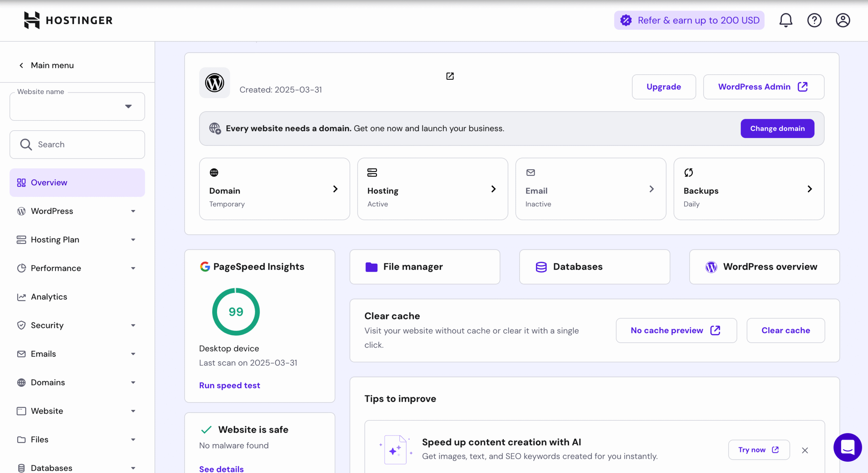Click the referral badge icon
The width and height of the screenshot is (868, 473).
click(x=626, y=20)
